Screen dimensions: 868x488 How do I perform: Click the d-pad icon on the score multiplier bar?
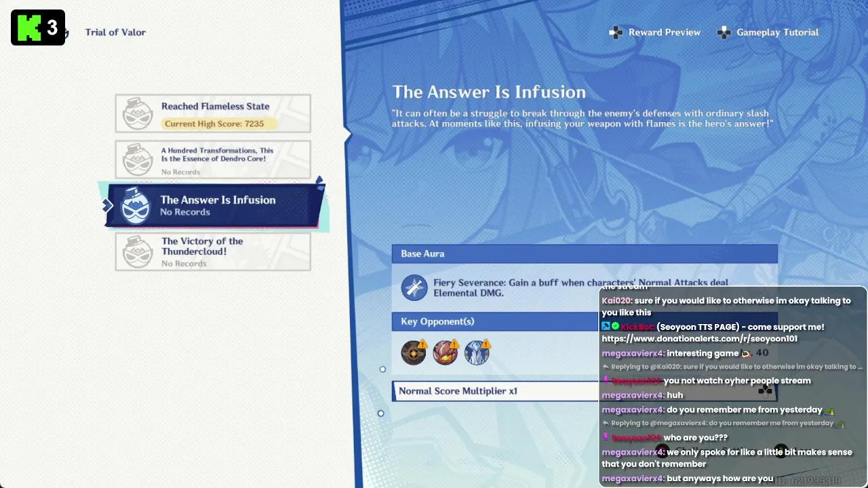click(766, 390)
